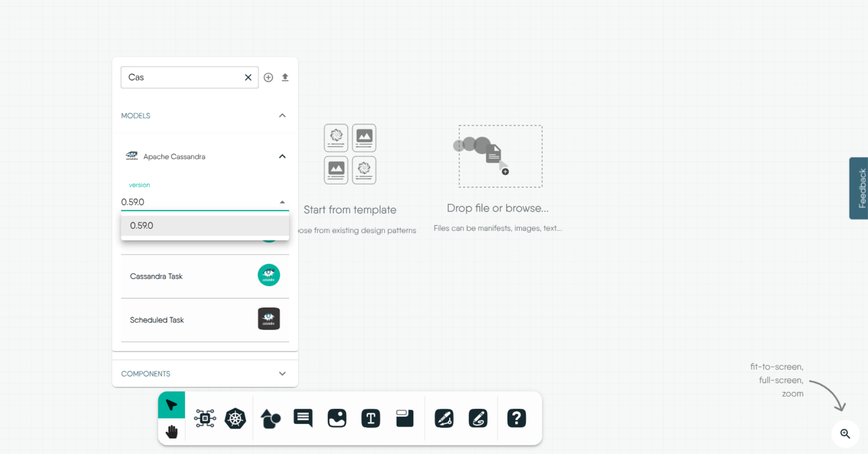Select the text tool
Screen dimensions: 868x454
point(370,418)
